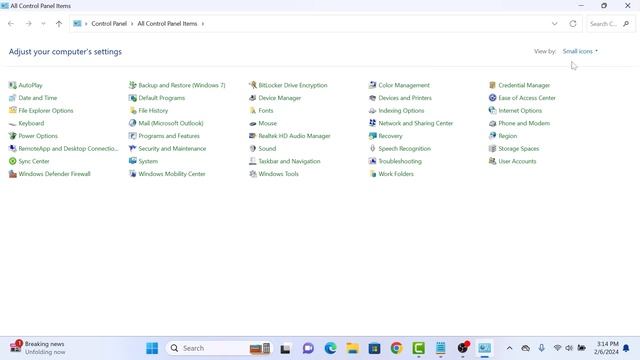Click the Search Control Panel box
The image size is (640, 360).
click(610, 24)
